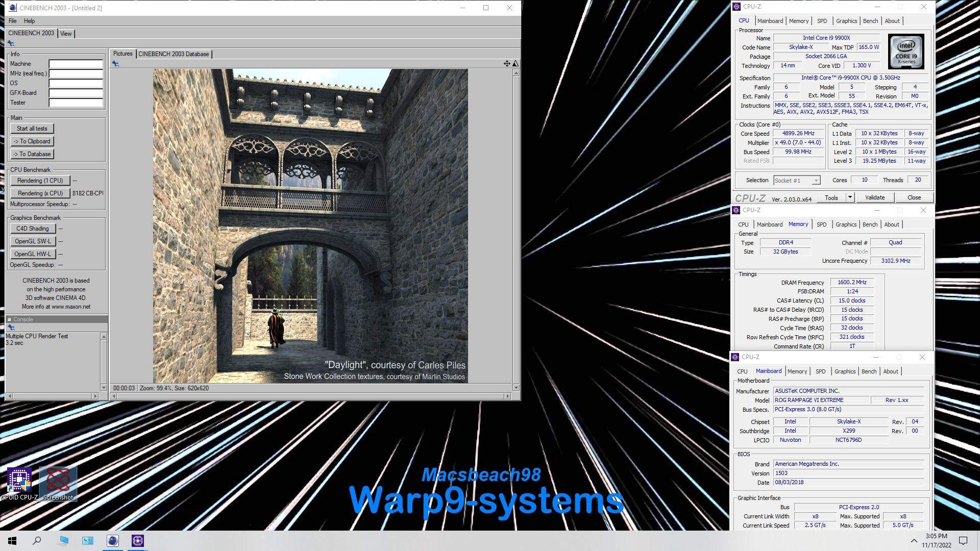Click the Tester input field
980x551 pixels.
click(76, 103)
